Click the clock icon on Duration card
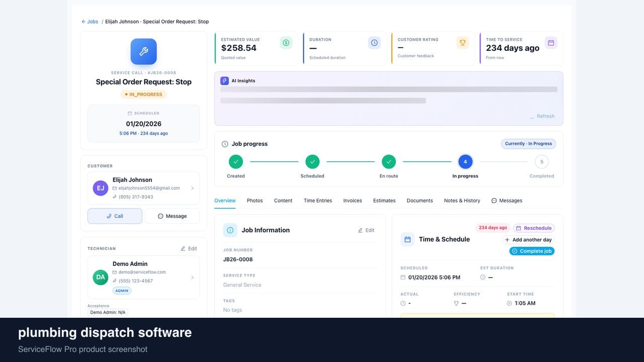 pyautogui.click(x=374, y=43)
